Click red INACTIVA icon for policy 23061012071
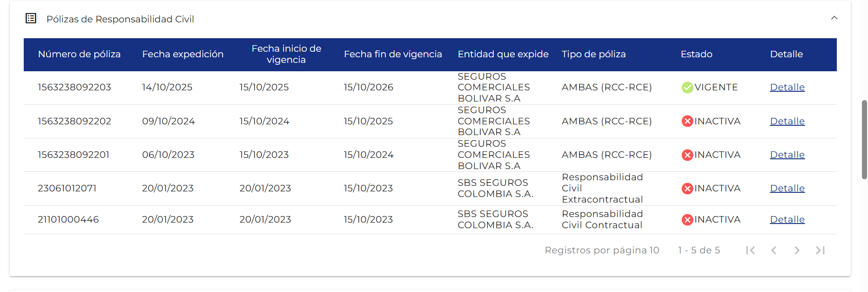The height and width of the screenshot is (292, 868). pos(687,188)
